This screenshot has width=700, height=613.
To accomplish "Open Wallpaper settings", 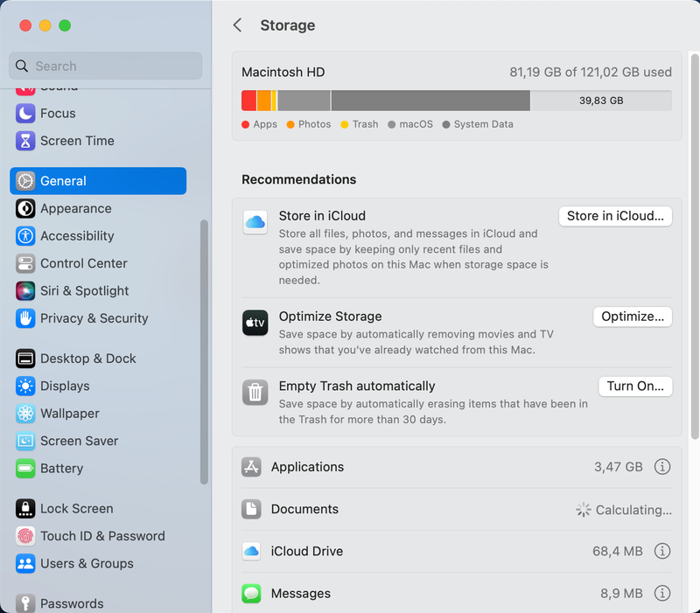I will click(x=98, y=414).
